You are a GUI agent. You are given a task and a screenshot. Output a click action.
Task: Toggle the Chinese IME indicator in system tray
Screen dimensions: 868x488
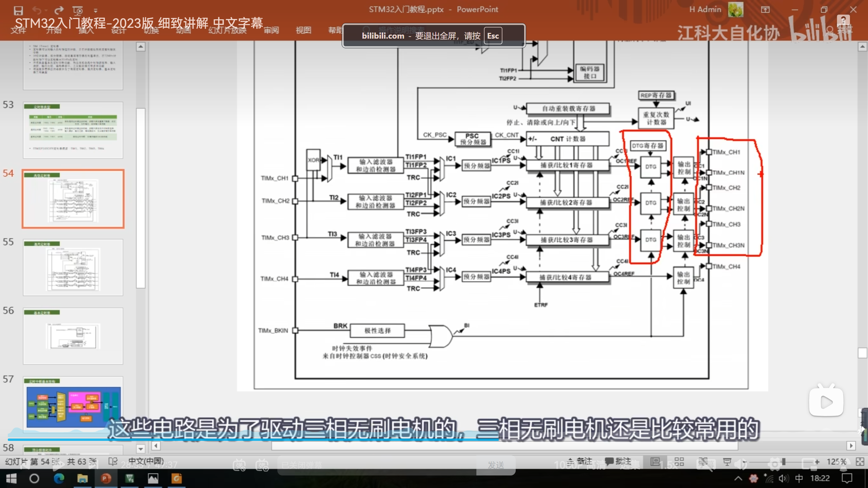[799, 479]
